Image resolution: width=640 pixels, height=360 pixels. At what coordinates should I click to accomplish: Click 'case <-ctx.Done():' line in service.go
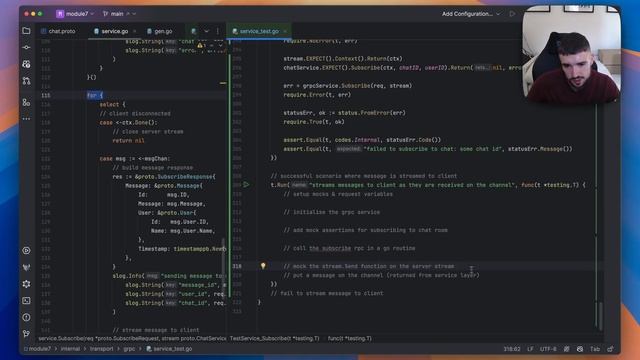point(128,122)
